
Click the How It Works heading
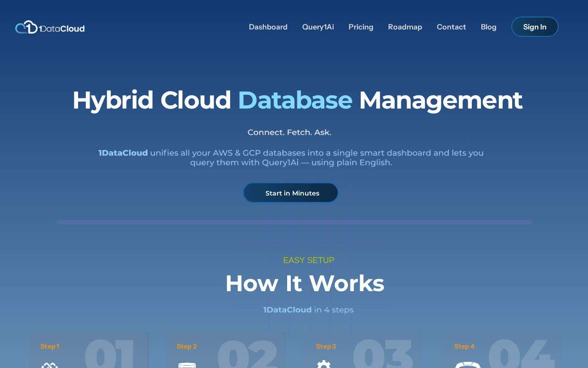click(x=305, y=283)
